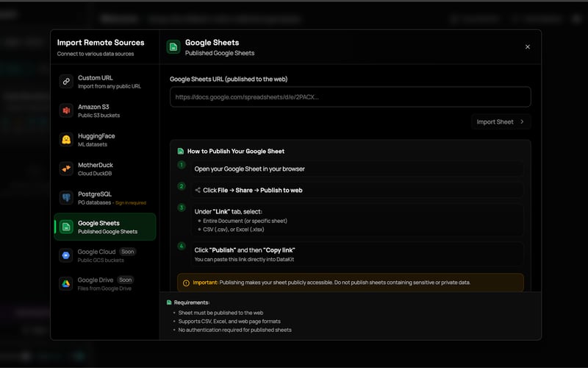Click Sheet must be published to web
Screen dimensions: 588x368
(220, 313)
